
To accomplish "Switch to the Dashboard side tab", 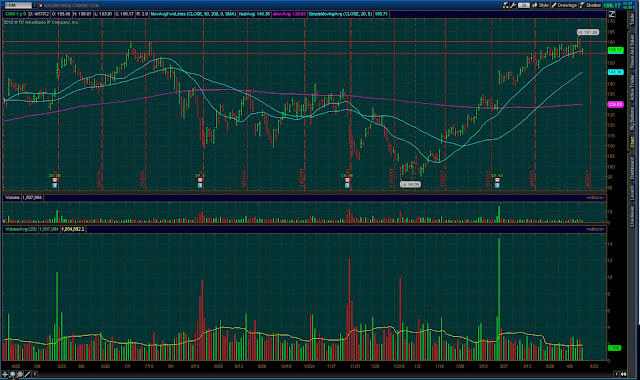I will [632, 168].
